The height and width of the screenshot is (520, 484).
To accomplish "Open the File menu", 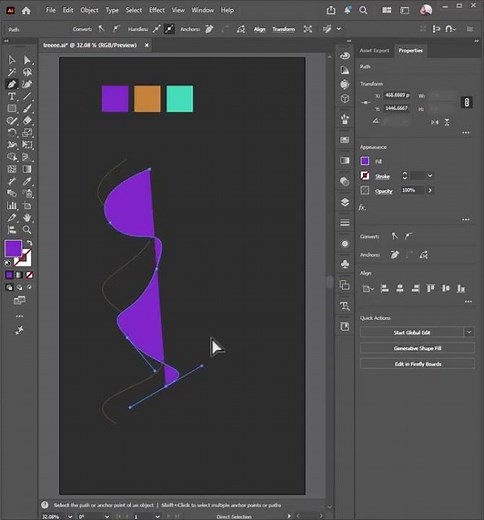I will (51, 10).
